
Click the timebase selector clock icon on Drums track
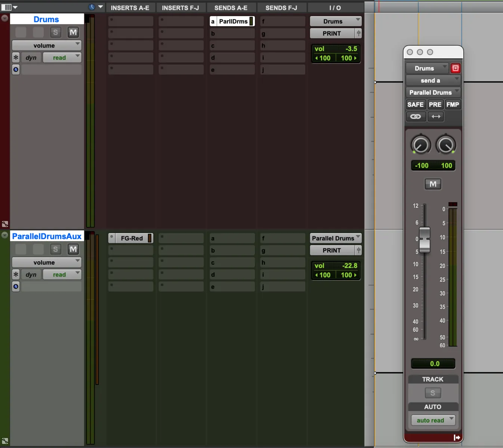click(x=16, y=69)
